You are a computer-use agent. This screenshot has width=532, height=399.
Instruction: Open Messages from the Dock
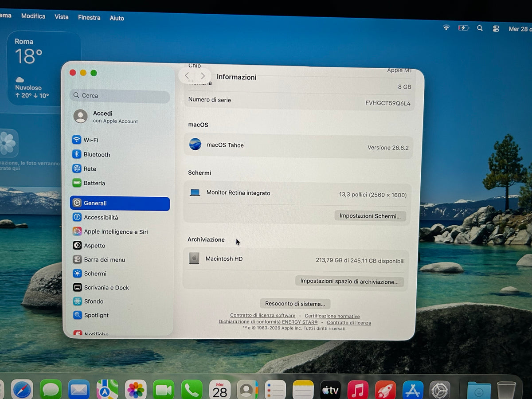tap(51, 390)
